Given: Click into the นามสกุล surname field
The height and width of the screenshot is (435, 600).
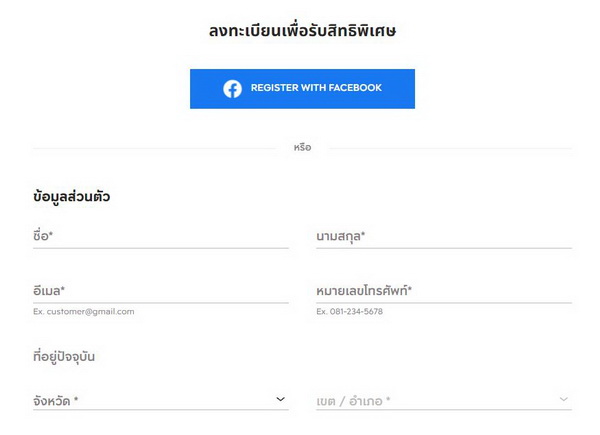Looking at the screenshot, I should point(444,237).
